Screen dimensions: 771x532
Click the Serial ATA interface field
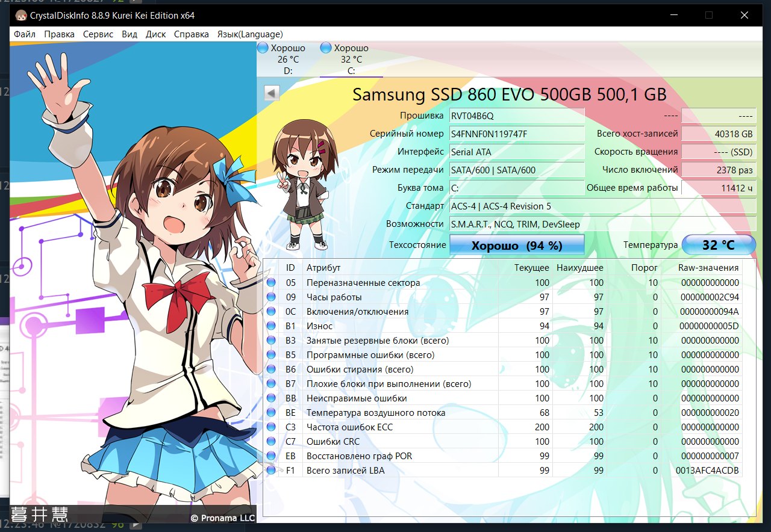(517, 152)
